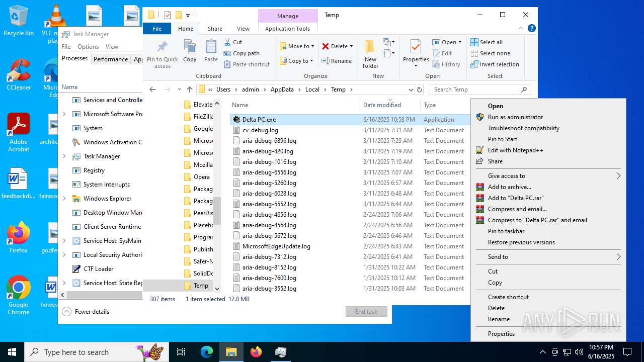Click the Paste ribbon icon
This screenshot has height=362, width=644.
(211, 51)
